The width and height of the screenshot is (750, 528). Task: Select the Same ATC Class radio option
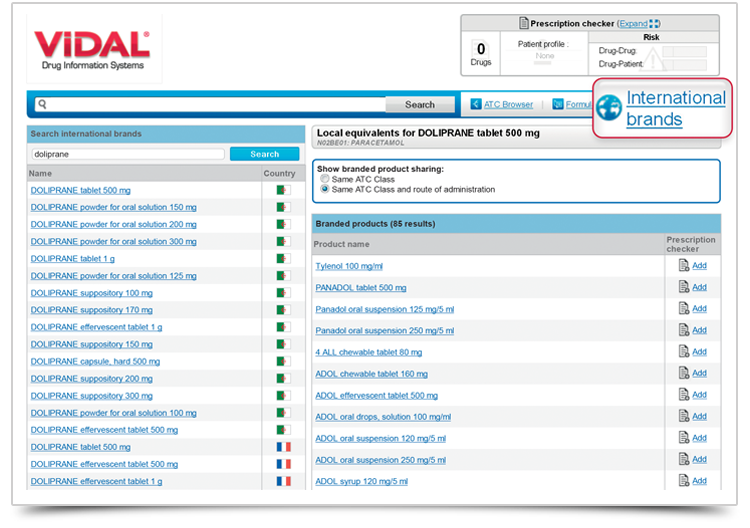click(325, 179)
